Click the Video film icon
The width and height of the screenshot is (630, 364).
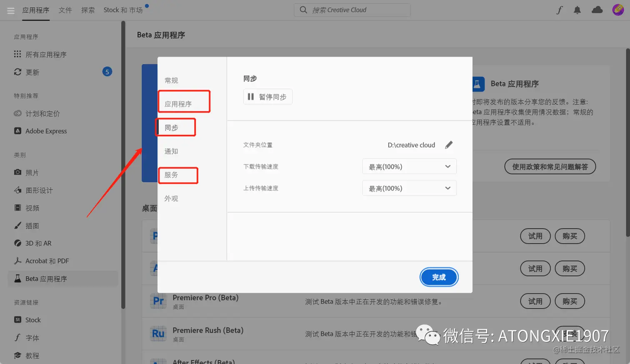pos(17,207)
